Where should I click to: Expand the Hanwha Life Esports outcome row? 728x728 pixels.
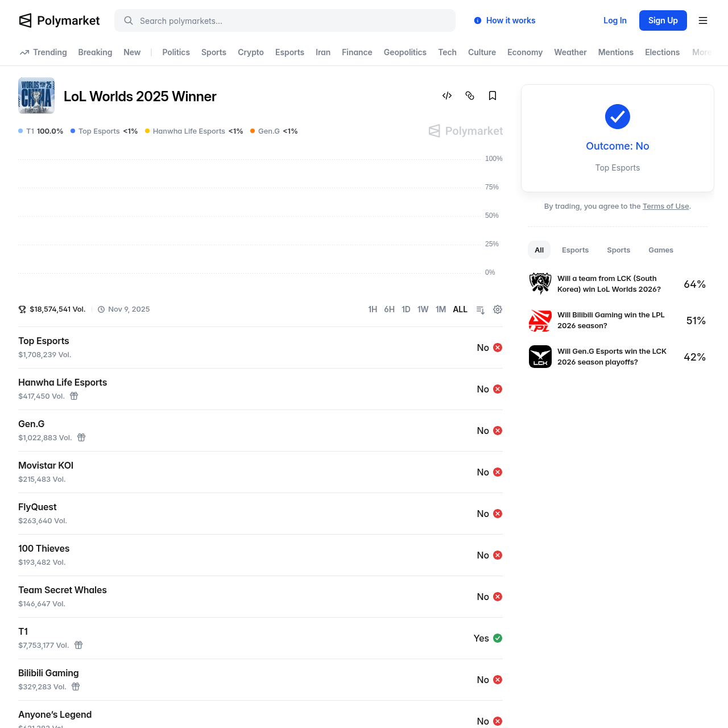260,389
